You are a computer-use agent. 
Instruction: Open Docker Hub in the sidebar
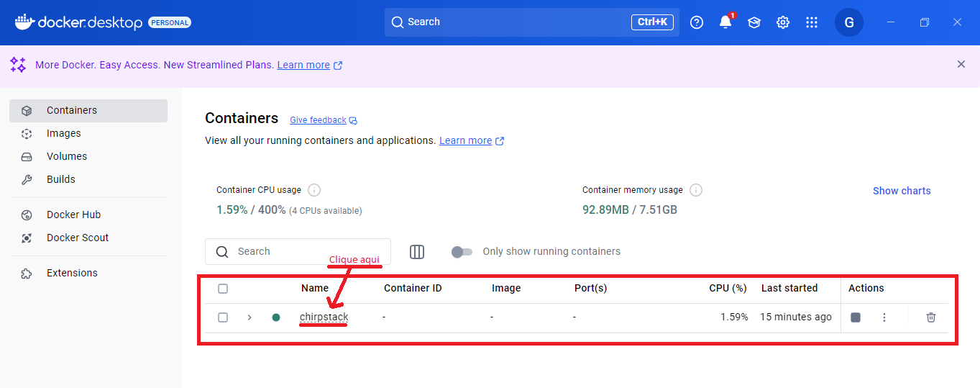click(x=88, y=215)
